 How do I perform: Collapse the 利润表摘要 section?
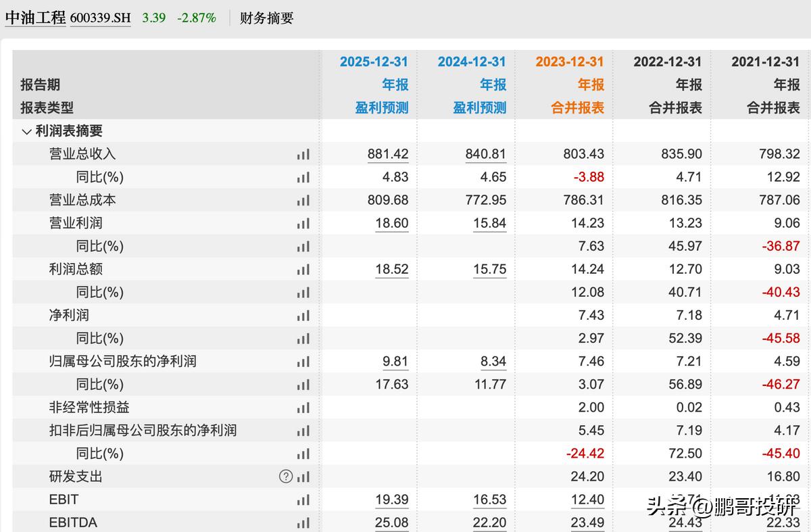(x=26, y=130)
